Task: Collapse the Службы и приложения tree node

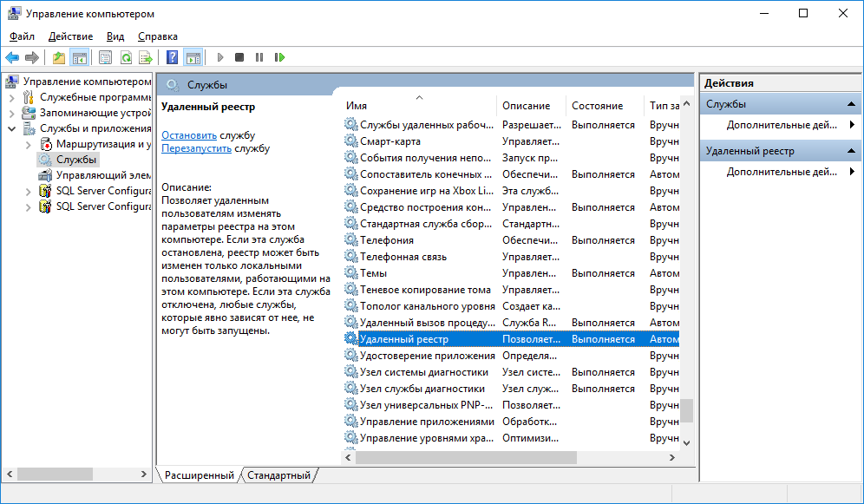Action: 11,129
